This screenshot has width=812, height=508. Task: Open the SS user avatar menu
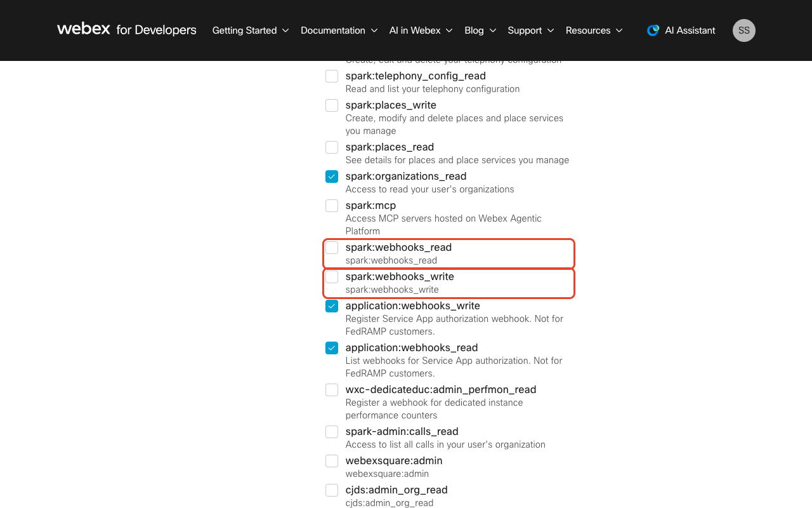click(x=744, y=30)
